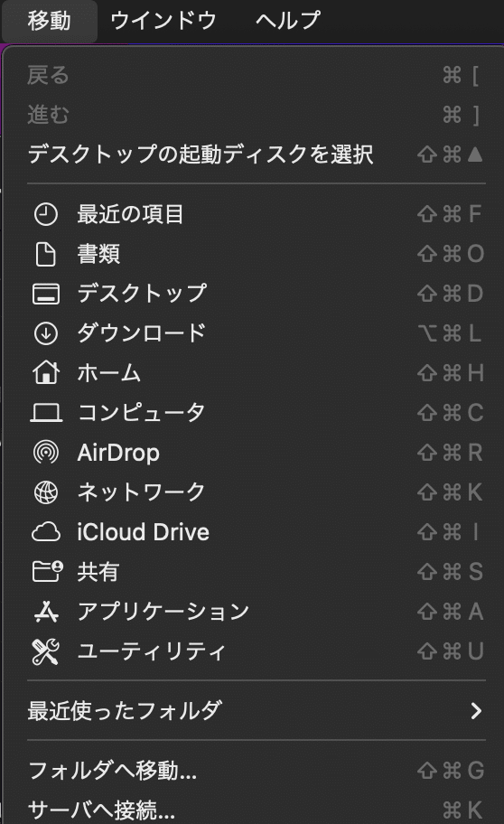This screenshot has height=824, width=504.
Task: Select the iCloud Drive text label
Action: click(143, 532)
